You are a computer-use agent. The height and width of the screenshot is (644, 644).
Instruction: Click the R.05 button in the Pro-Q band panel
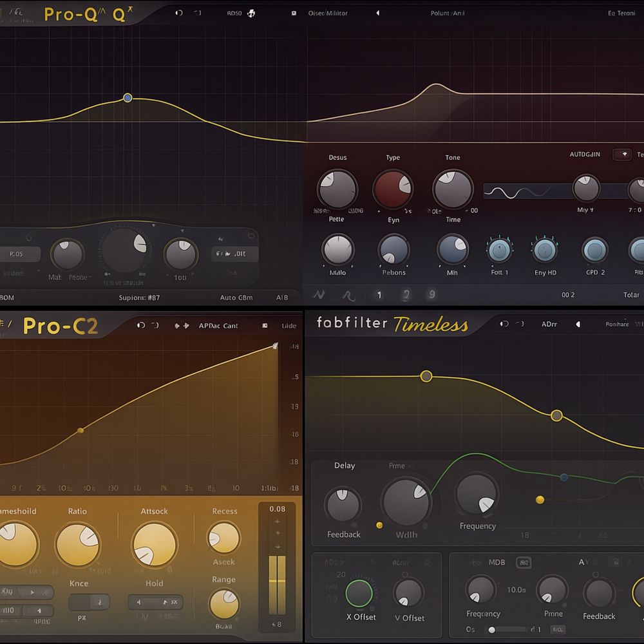(x=17, y=254)
